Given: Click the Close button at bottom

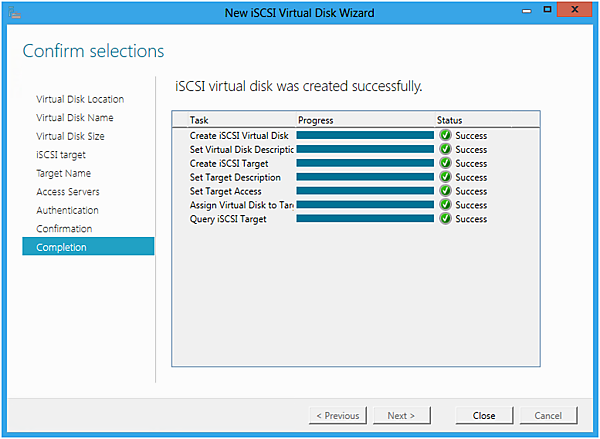Looking at the screenshot, I should 484,415.
